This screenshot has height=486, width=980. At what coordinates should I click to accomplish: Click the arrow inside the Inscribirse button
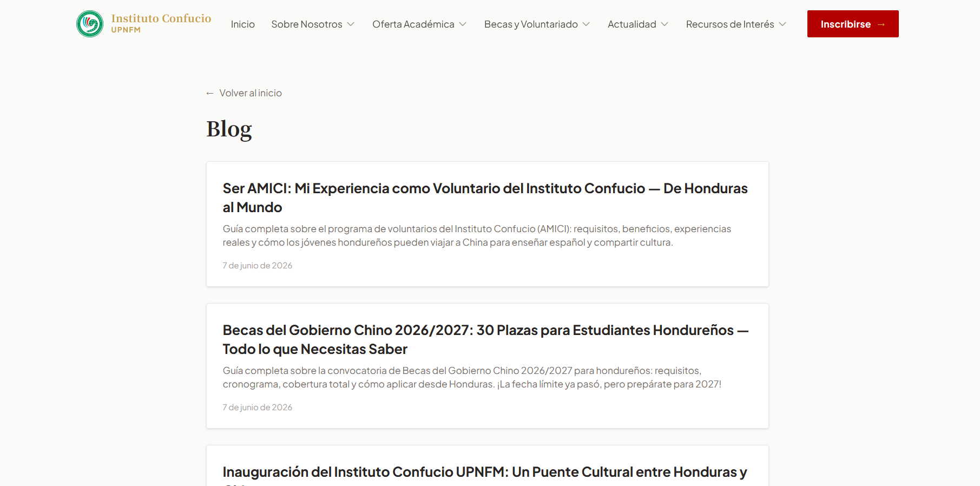click(x=881, y=24)
